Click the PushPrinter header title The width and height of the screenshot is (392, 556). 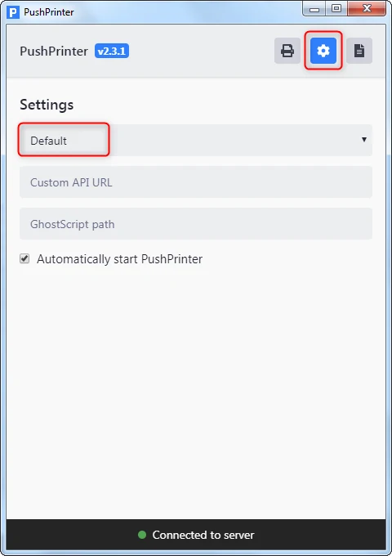point(54,51)
